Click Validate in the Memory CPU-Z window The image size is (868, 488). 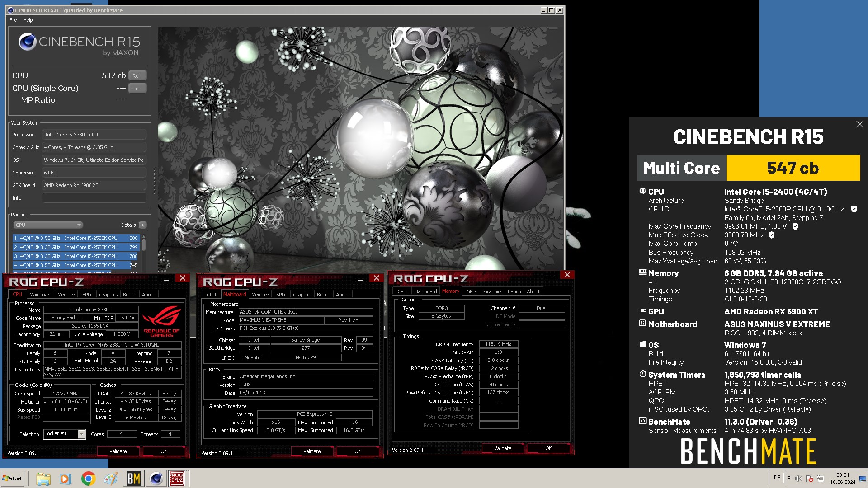pos(503,448)
